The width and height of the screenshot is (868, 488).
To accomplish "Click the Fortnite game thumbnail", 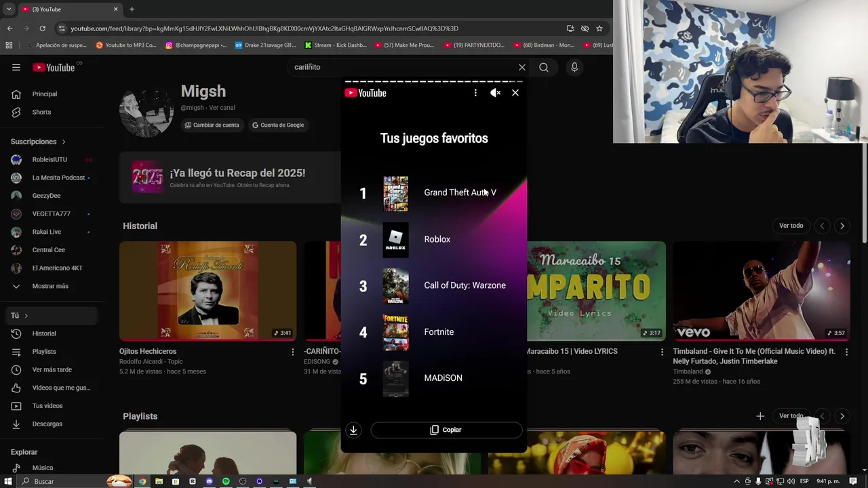I will (396, 332).
